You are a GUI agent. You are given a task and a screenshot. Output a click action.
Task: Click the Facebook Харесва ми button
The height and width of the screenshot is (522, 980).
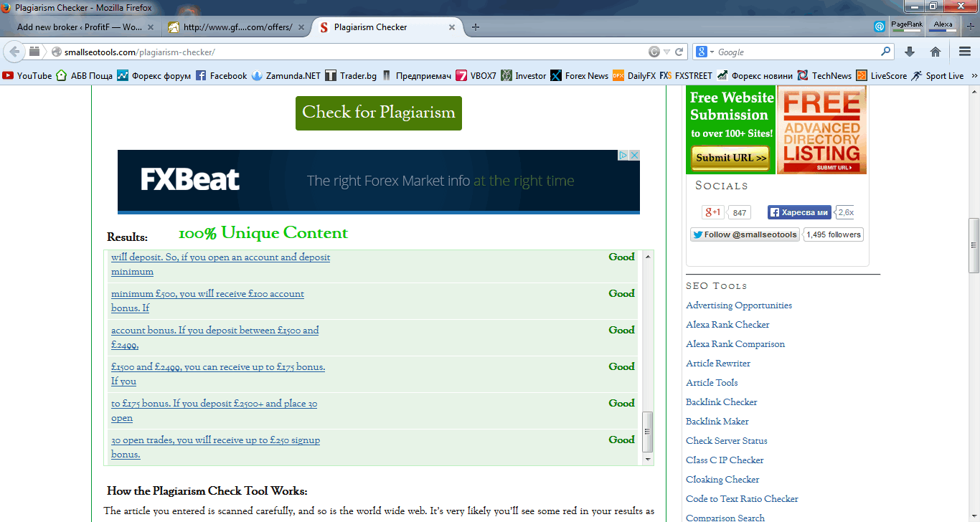799,212
